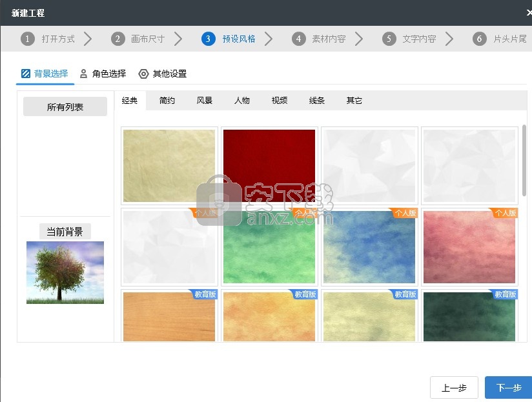Open the 其他设置 tab
532x402 pixels.
[x=163, y=74]
